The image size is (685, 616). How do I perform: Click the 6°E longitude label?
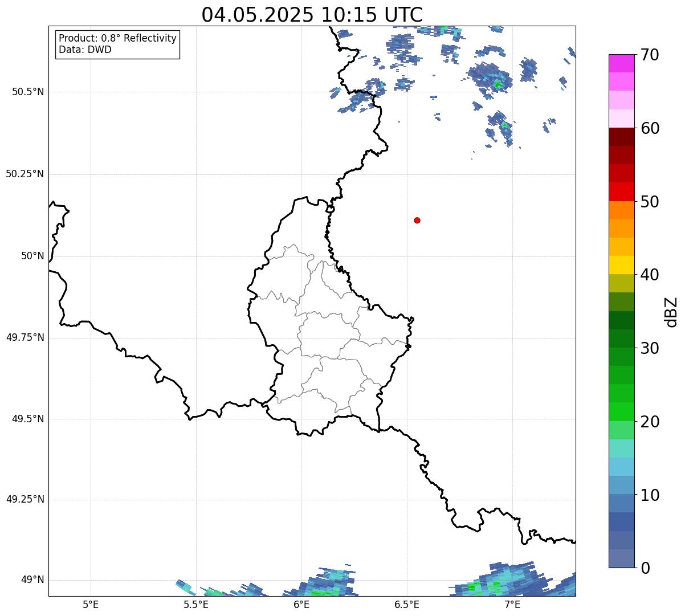pos(301,604)
